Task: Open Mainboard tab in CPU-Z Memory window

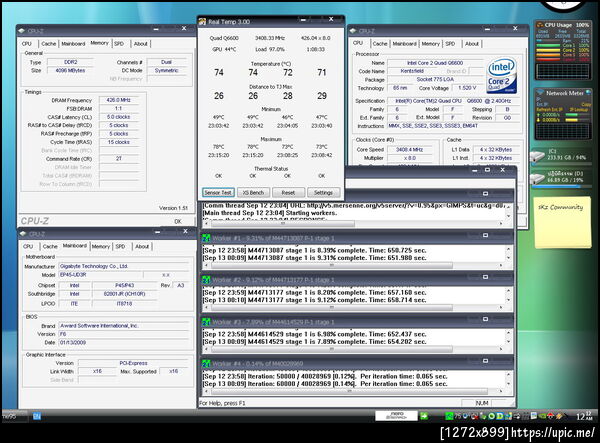Action: coord(73,44)
